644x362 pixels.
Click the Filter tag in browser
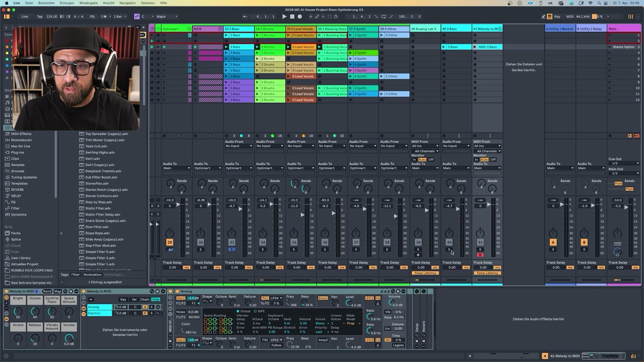[75, 275]
